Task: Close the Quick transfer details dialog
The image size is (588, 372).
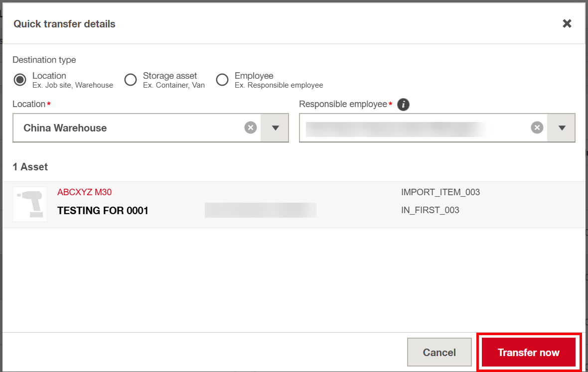Action: tap(567, 23)
